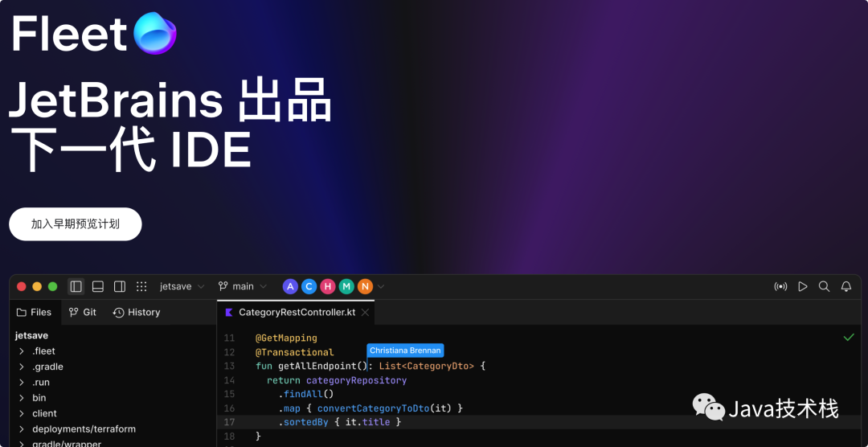This screenshot has width=868, height=447.
Task: Open notifications bell icon
Action: (845, 286)
